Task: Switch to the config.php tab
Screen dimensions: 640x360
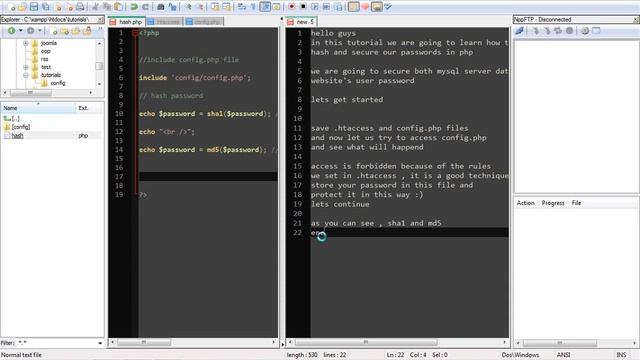Action: (x=203, y=22)
